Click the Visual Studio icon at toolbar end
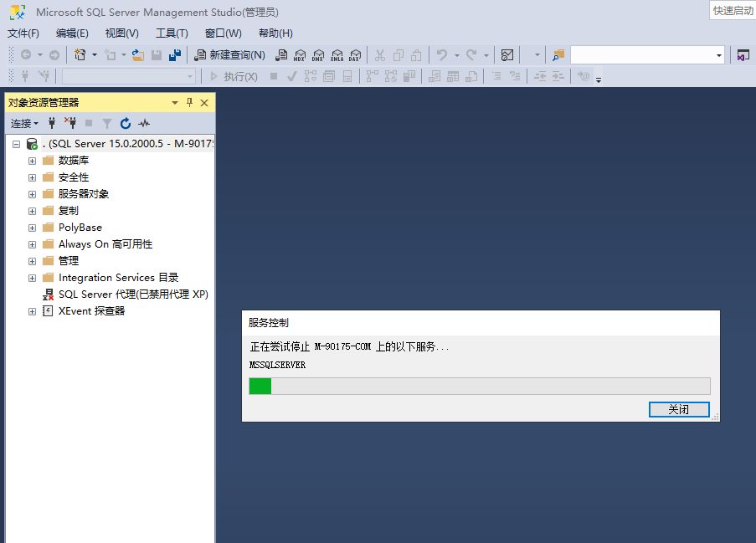 [743, 55]
